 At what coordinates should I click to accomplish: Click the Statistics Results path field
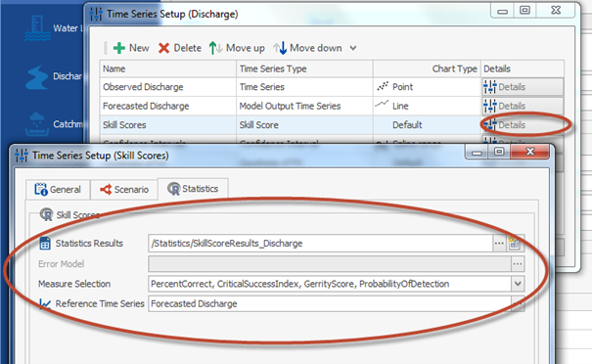tap(321, 244)
